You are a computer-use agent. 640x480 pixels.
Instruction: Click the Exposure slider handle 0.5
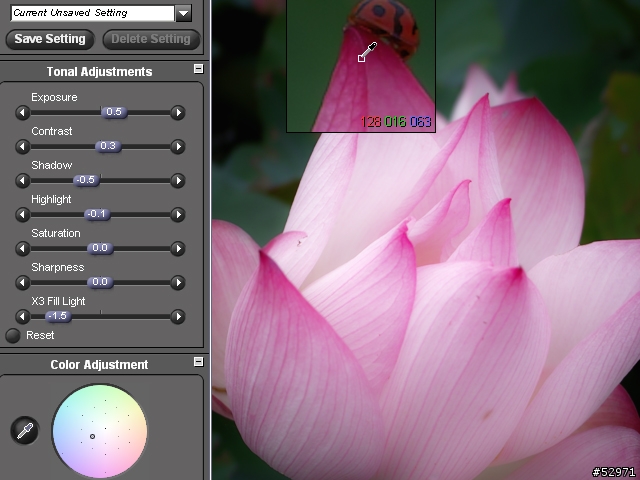(x=114, y=112)
